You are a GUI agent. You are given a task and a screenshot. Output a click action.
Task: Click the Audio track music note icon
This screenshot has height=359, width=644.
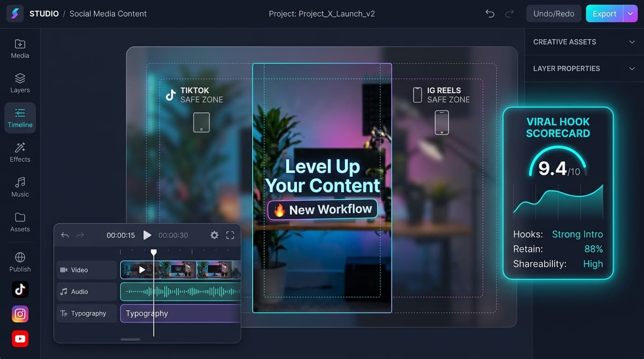point(64,291)
